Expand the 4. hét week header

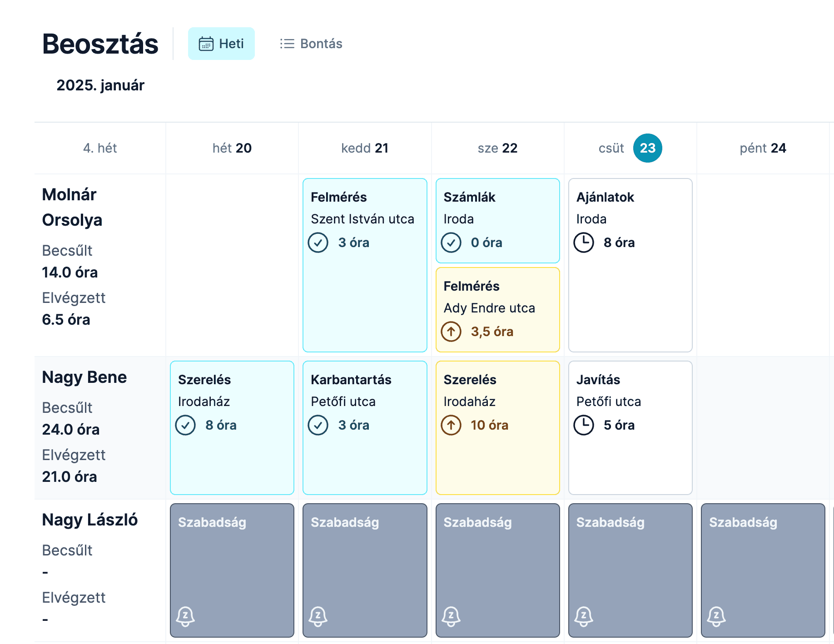[100, 148]
